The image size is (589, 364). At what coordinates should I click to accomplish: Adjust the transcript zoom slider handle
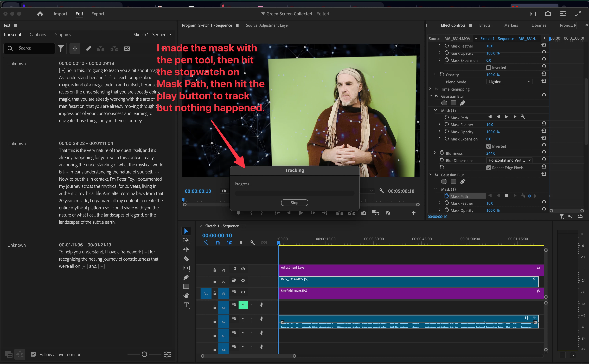[x=144, y=354]
